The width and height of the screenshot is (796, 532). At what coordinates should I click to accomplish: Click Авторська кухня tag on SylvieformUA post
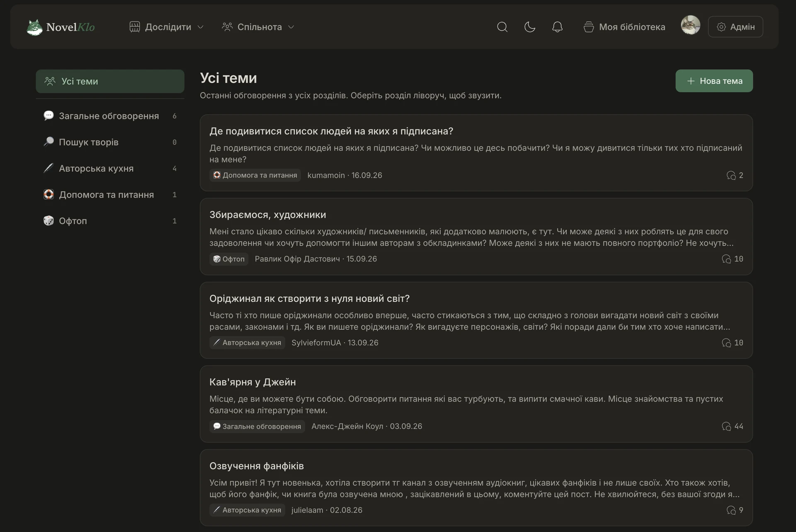[x=247, y=343]
